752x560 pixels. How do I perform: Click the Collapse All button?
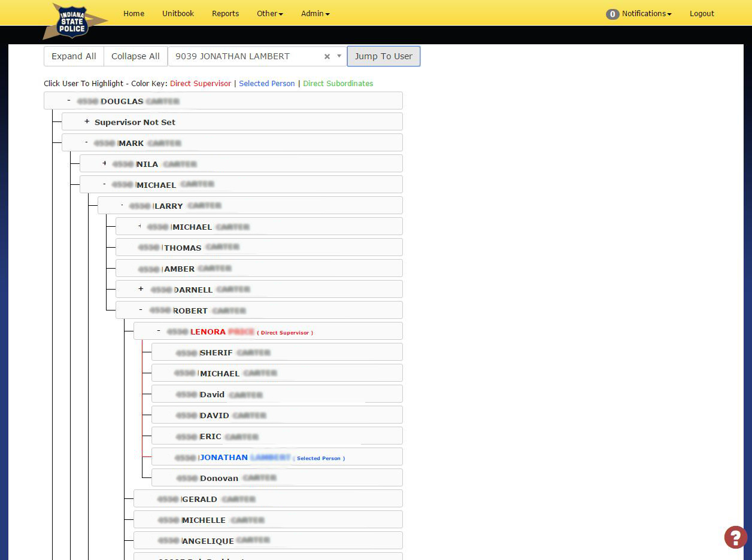(135, 56)
